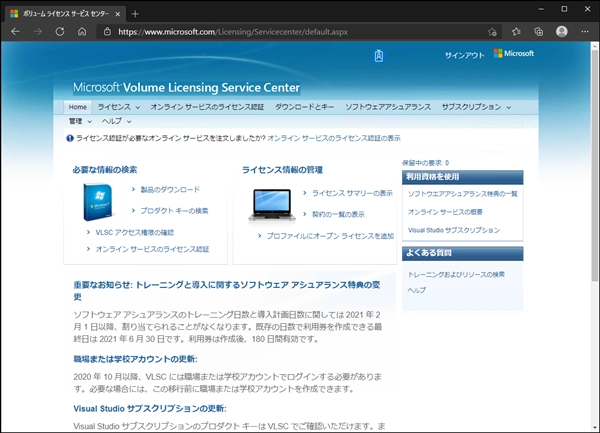The width and height of the screenshot is (600, 433).
Task: Click the 必要な情報の検索 heading
Action: coord(105,170)
